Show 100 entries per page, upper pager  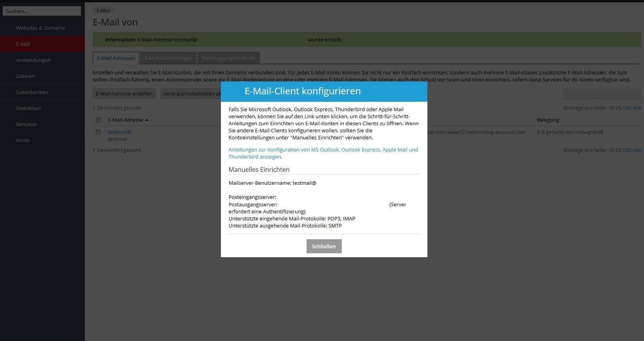point(627,108)
